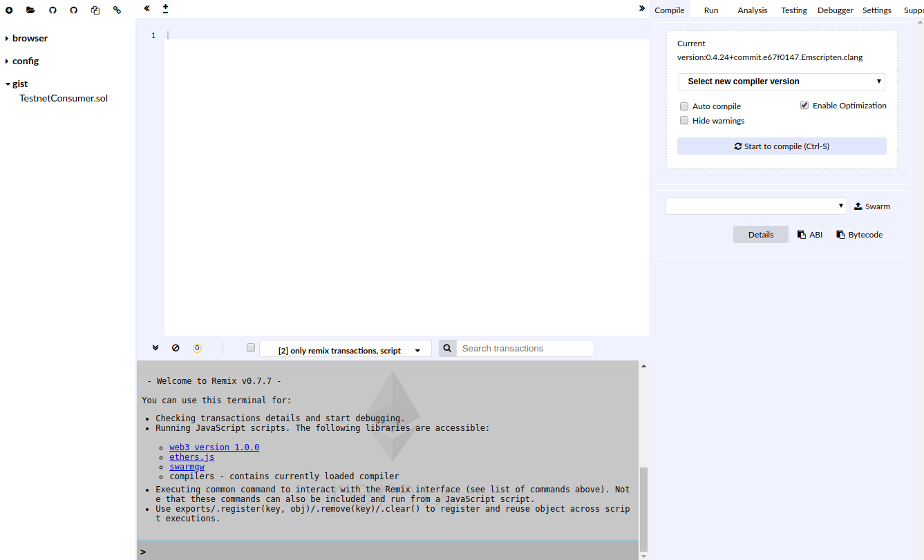The image size is (924, 560).
Task: Toggle the listen-on-network checkbox in terminal bar
Action: point(251,347)
